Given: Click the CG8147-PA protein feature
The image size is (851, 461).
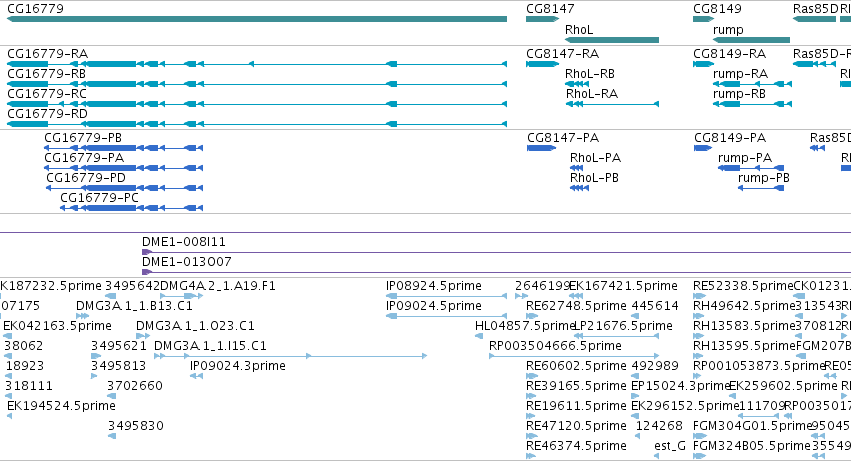Looking at the screenshot, I should pos(542,148).
